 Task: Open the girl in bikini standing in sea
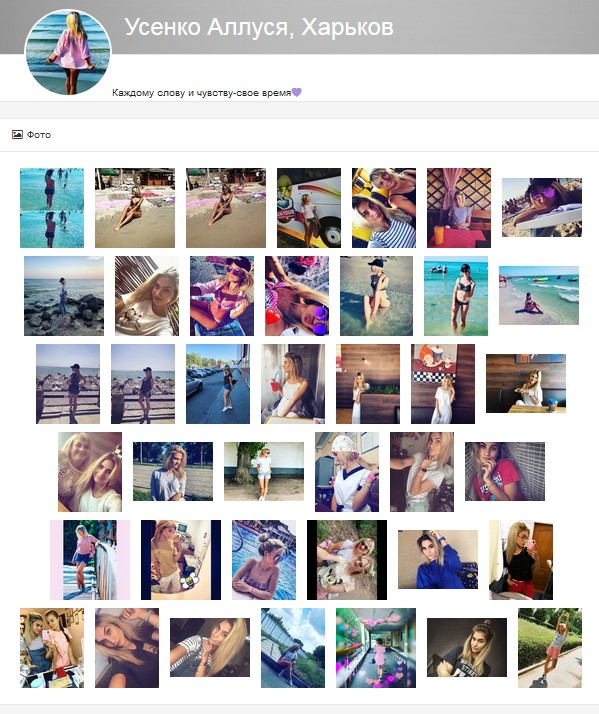tap(456, 296)
